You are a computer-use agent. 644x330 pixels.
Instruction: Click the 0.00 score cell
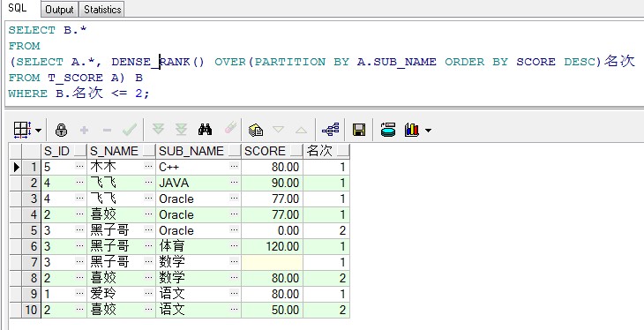click(x=273, y=230)
